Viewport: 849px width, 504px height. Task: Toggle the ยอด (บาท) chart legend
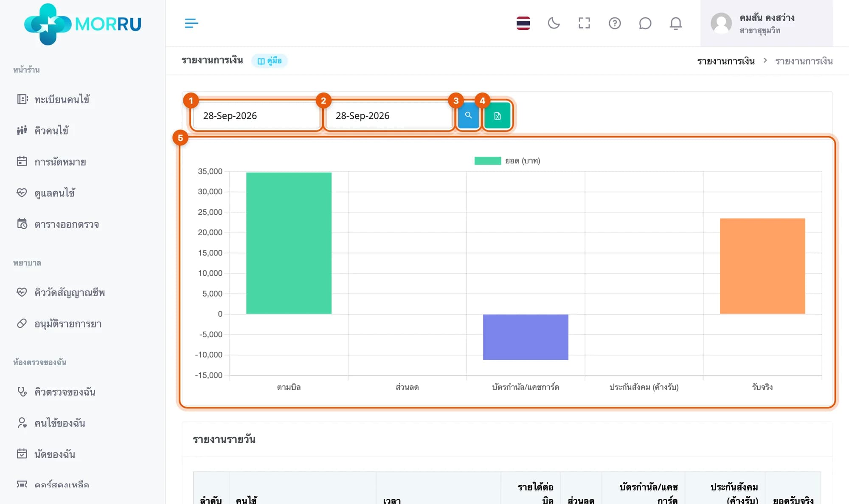tap(507, 161)
